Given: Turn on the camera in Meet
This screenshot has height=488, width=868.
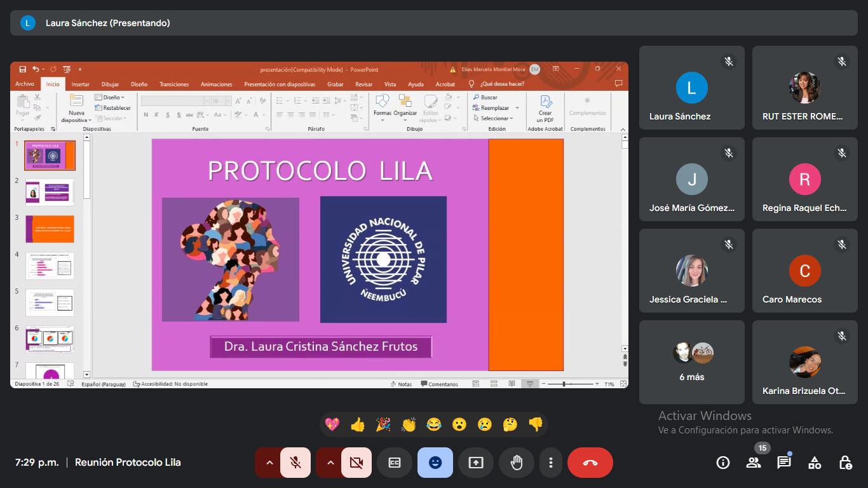Looking at the screenshot, I should pyautogui.click(x=356, y=463).
